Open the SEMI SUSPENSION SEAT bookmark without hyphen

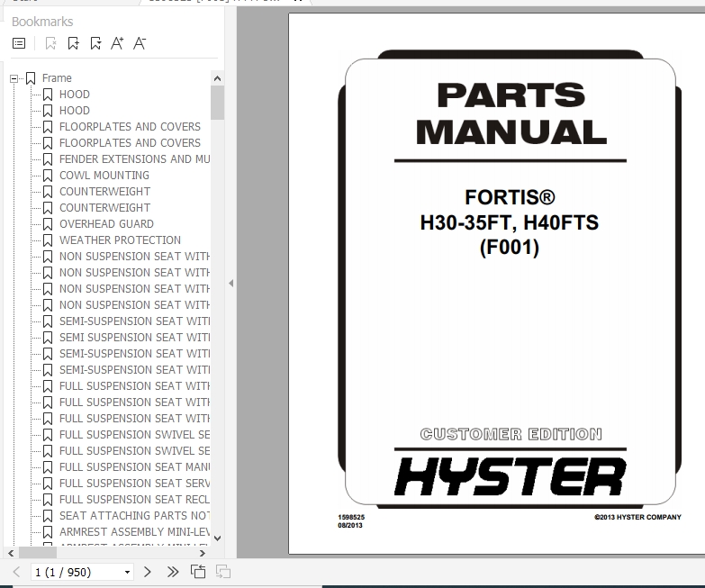pyautogui.click(x=134, y=337)
